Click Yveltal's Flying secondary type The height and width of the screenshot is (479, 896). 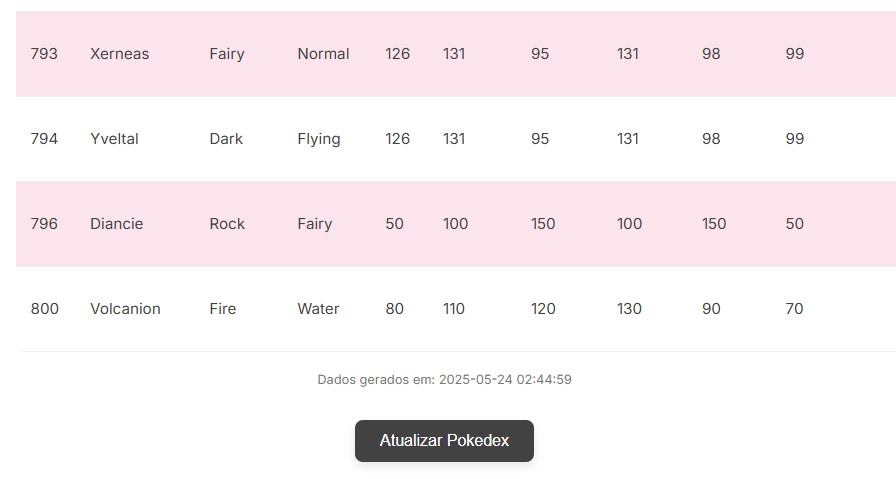[319, 139]
